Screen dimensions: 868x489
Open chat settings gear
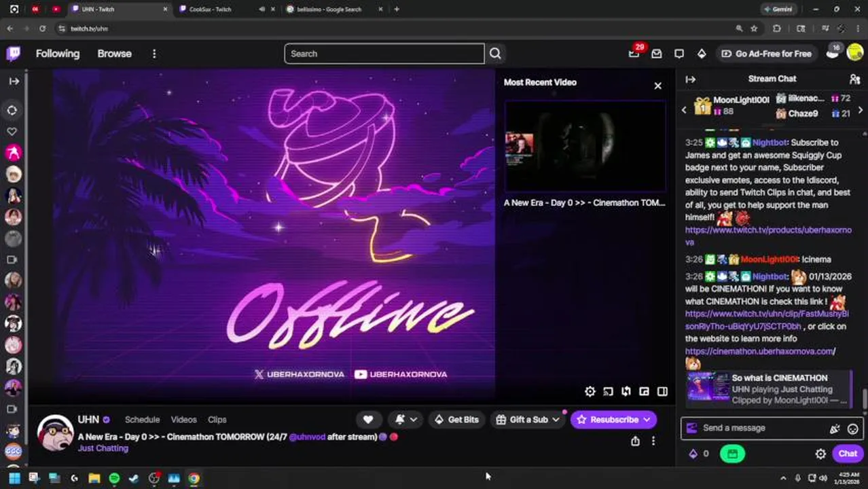coord(820,454)
